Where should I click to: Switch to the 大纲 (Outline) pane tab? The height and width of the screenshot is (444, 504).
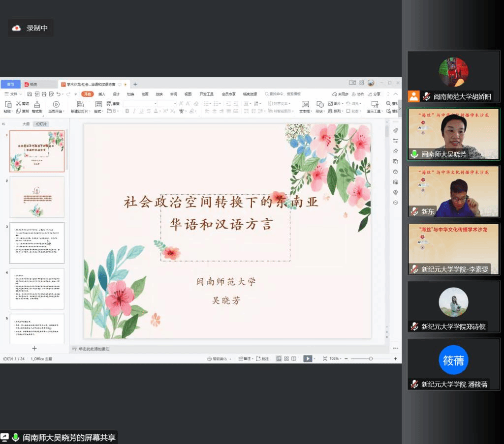coord(26,124)
